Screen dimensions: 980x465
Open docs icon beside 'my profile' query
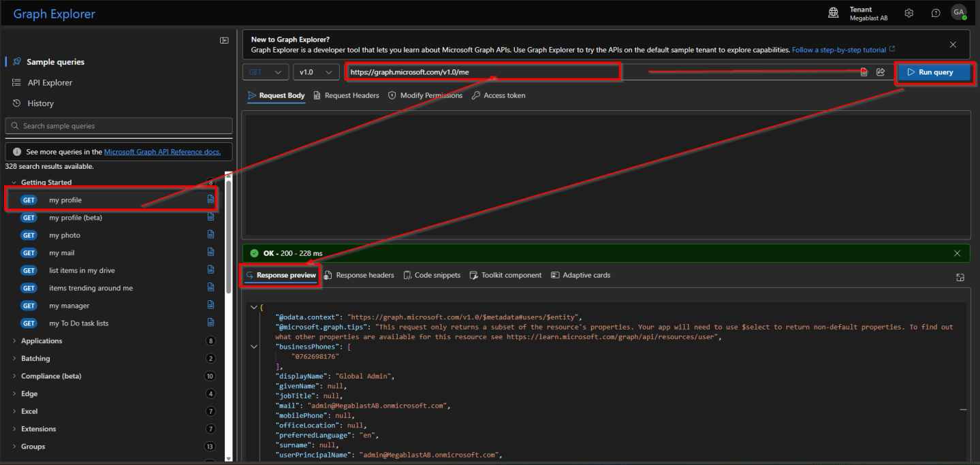[x=210, y=199]
